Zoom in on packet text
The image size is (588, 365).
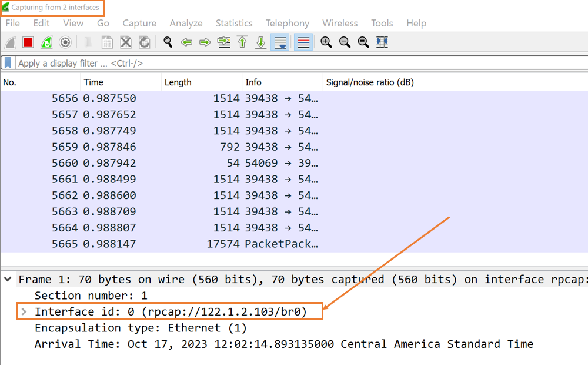click(x=326, y=42)
